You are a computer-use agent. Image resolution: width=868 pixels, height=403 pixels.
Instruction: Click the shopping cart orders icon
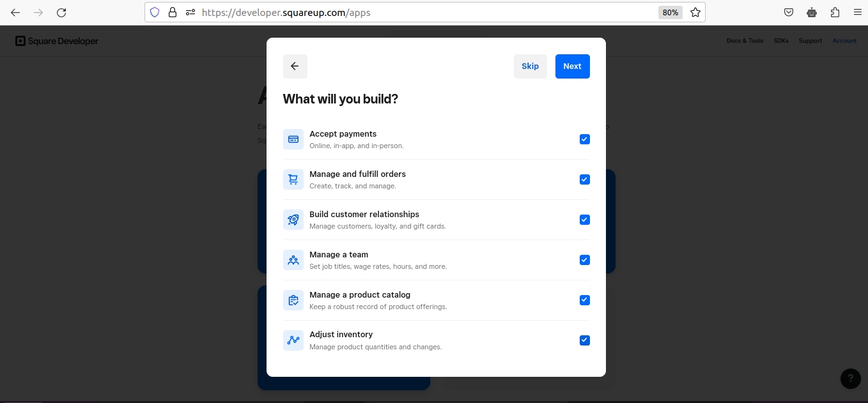point(293,179)
